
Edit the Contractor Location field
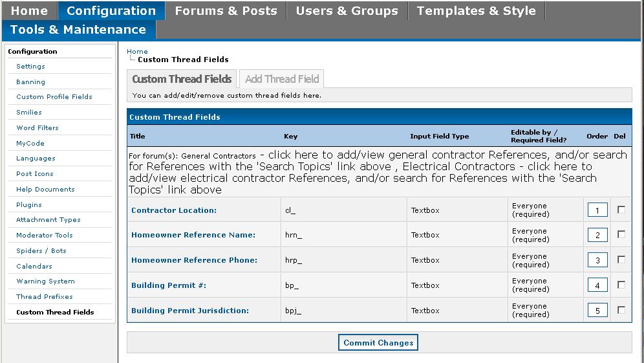pos(174,210)
